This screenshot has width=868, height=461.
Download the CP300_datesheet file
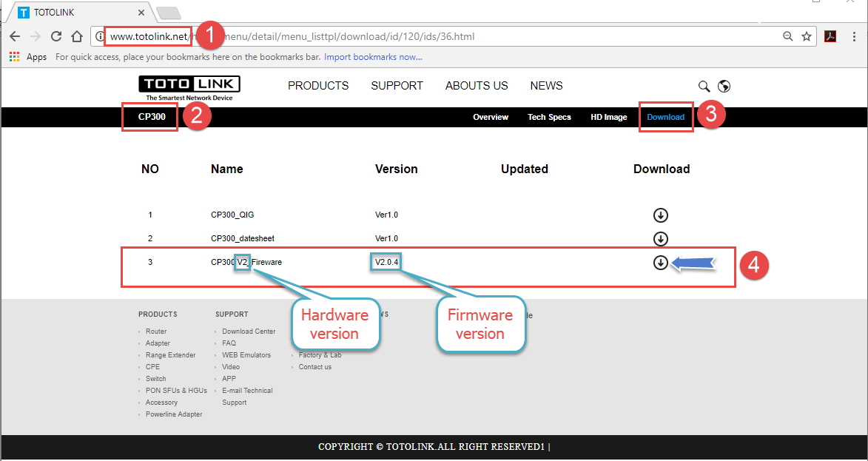point(660,238)
